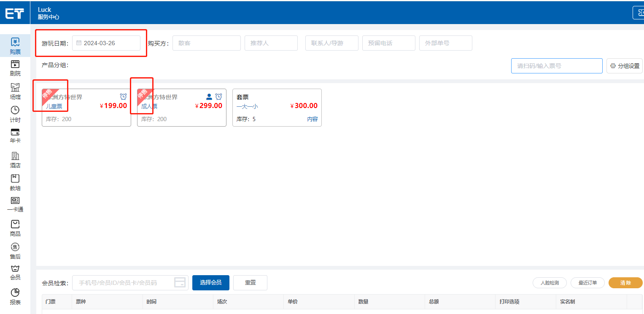
Task: Click the 选择会员 button
Action: tap(210, 283)
